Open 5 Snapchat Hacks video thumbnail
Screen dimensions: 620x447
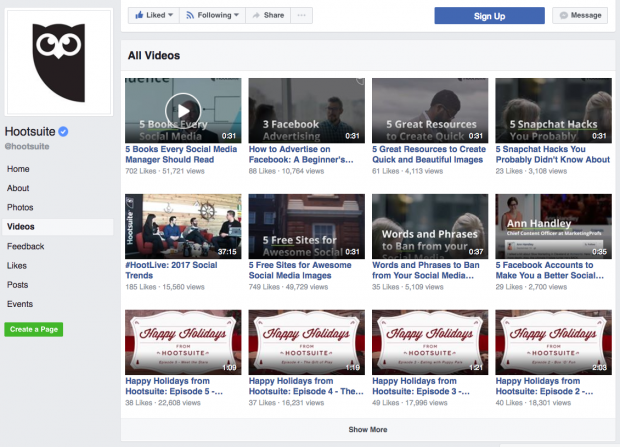[553, 110]
